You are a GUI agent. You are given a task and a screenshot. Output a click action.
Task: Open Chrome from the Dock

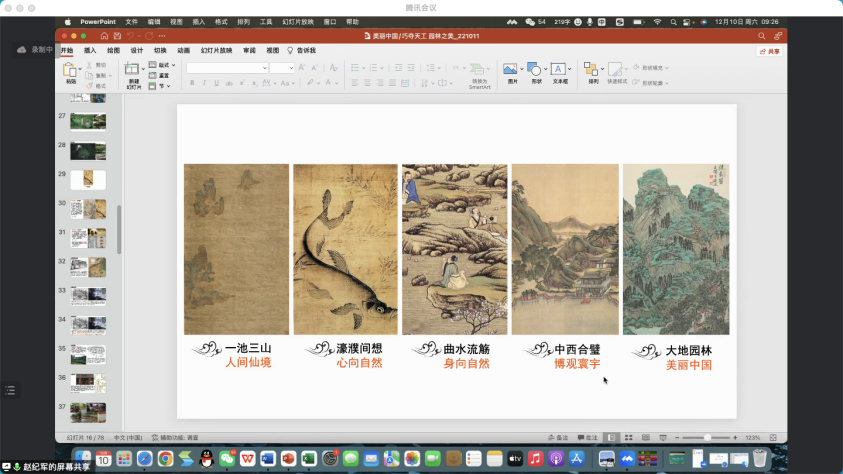coord(165,458)
